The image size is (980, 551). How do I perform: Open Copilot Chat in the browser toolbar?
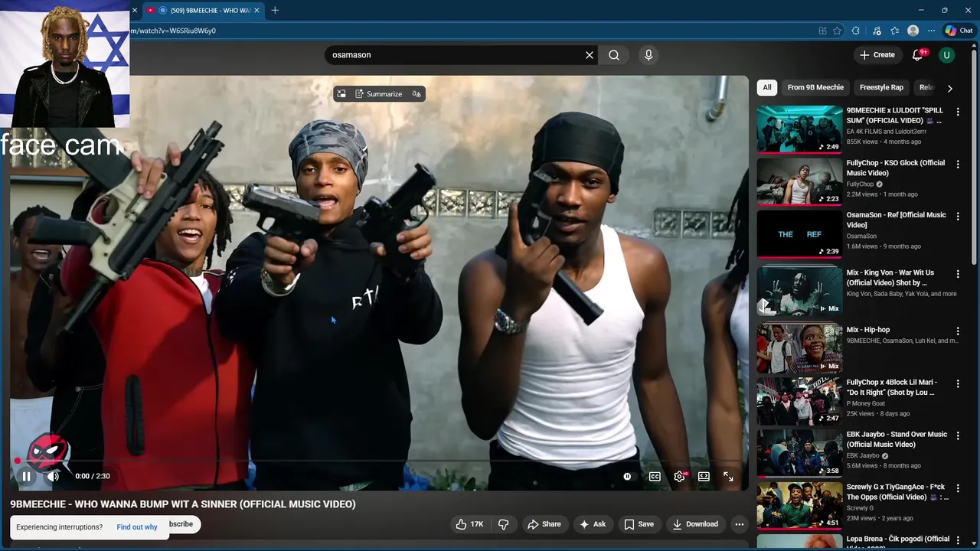[x=959, y=31]
